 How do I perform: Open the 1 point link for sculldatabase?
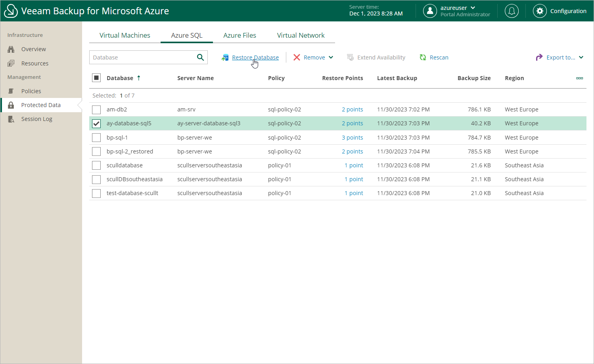[x=354, y=165]
